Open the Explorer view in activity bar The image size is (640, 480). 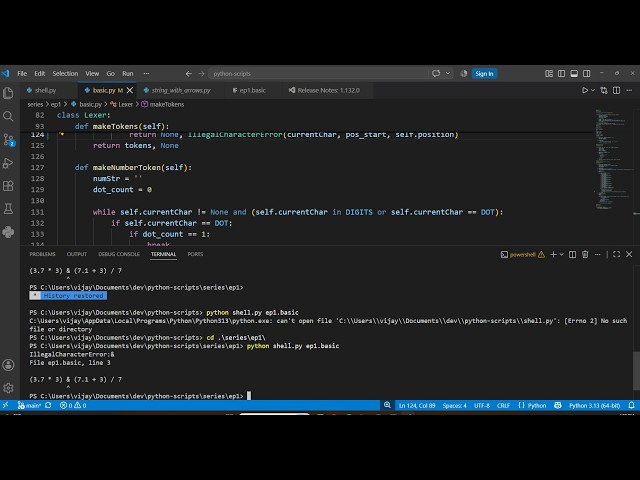pyautogui.click(x=8, y=93)
